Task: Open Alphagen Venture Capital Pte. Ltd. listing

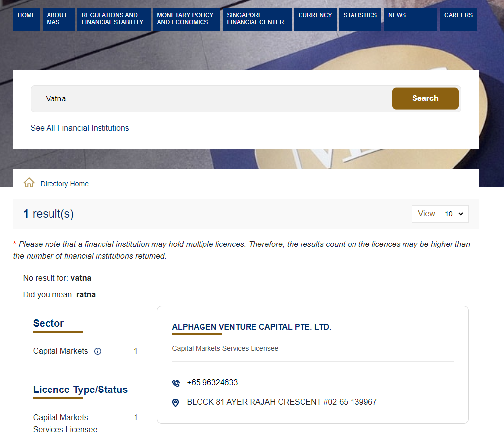Action: (252, 327)
